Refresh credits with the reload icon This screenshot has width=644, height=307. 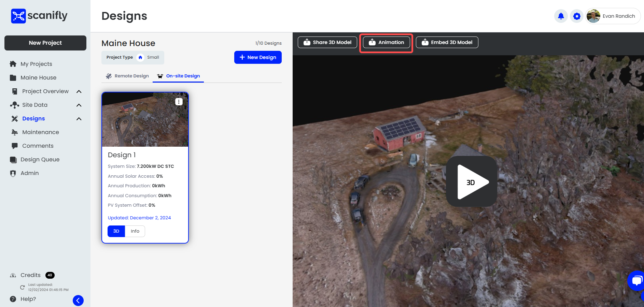tap(23, 287)
